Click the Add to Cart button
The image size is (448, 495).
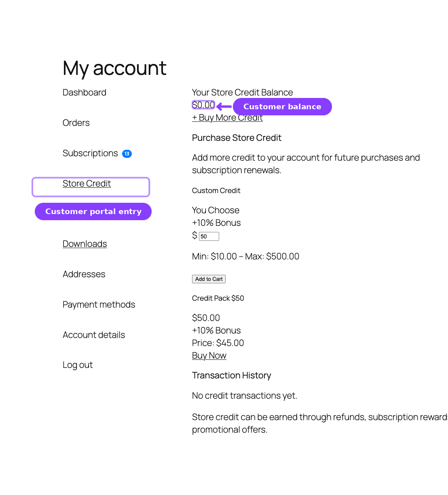tap(209, 279)
